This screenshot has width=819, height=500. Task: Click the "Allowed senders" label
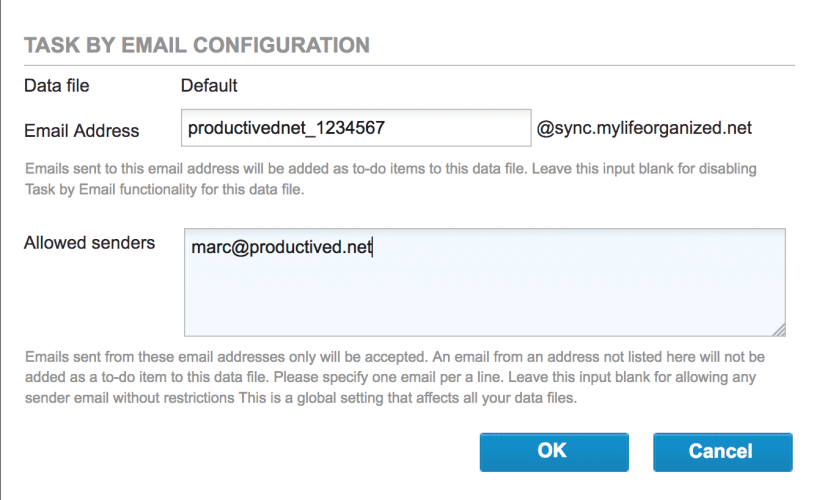[x=89, y=243]
